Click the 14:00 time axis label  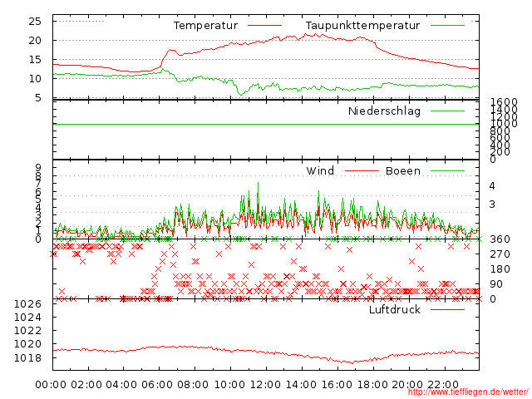click(x=301, y=385)
